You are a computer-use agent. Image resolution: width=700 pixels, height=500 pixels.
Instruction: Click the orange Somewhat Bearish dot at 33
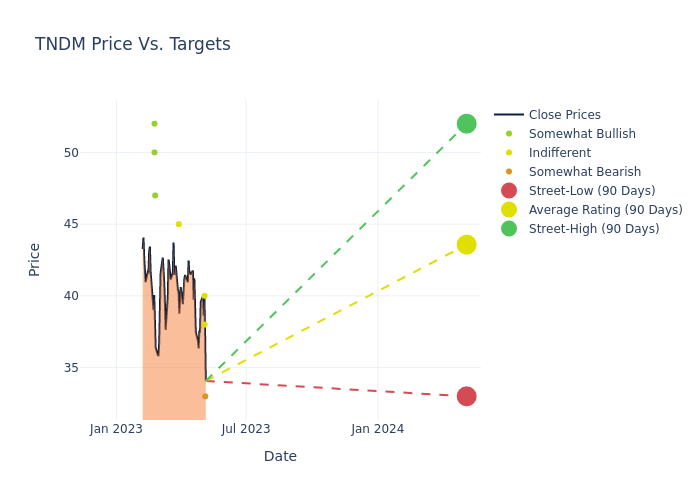(205, 396)
